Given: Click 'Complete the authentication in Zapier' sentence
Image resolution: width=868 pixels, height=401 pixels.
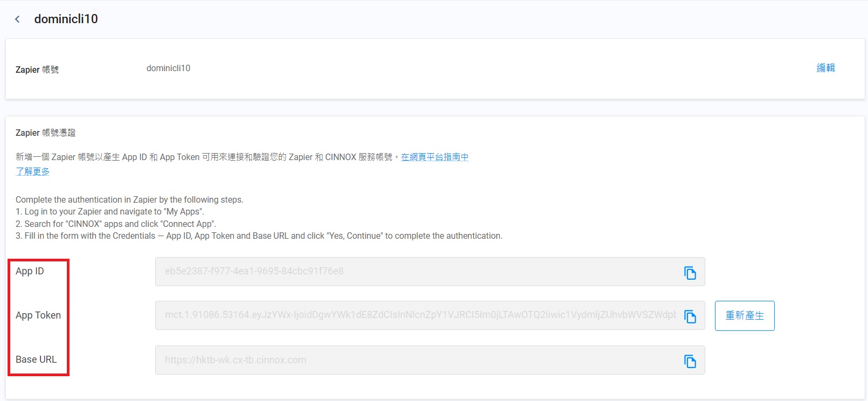Looking at the screenshot, I should point(129,200).
